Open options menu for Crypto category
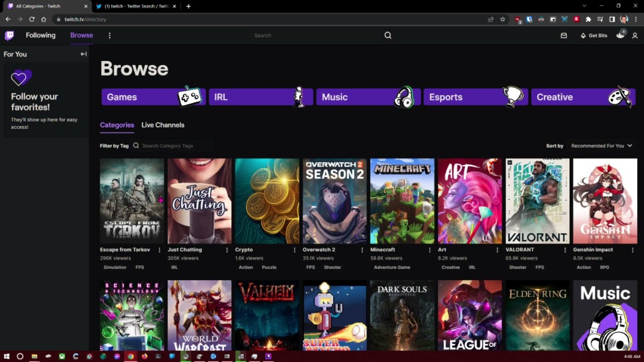Screen dimensions: 644x362 (x=294, y=250)
